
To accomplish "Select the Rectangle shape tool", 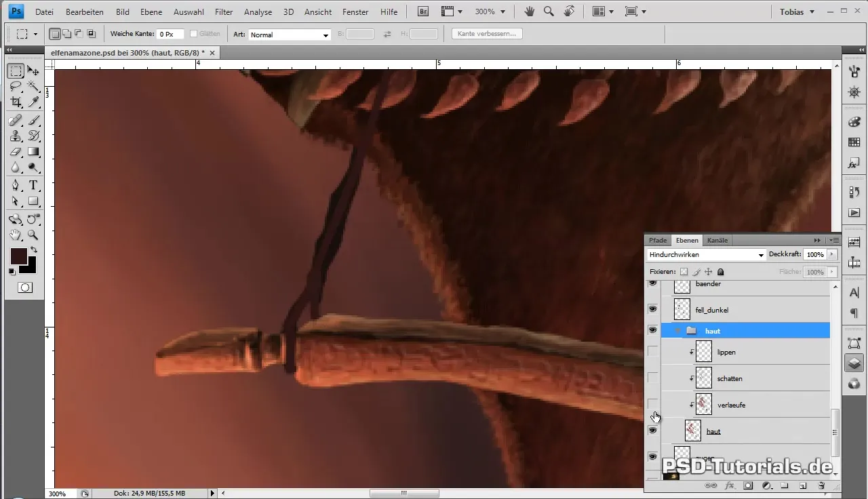I will [x=33, y=201].
